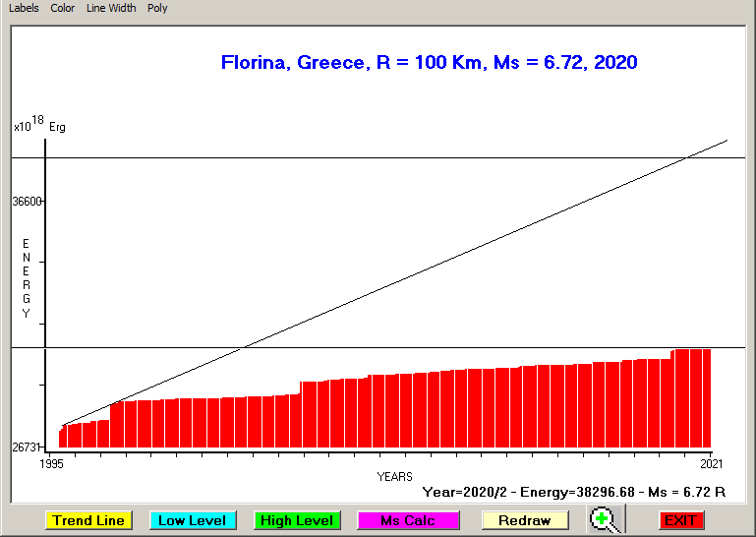Select the 36600 energy axis label
The height and width of the screenshot is (537, 756).
click(27, 202)
